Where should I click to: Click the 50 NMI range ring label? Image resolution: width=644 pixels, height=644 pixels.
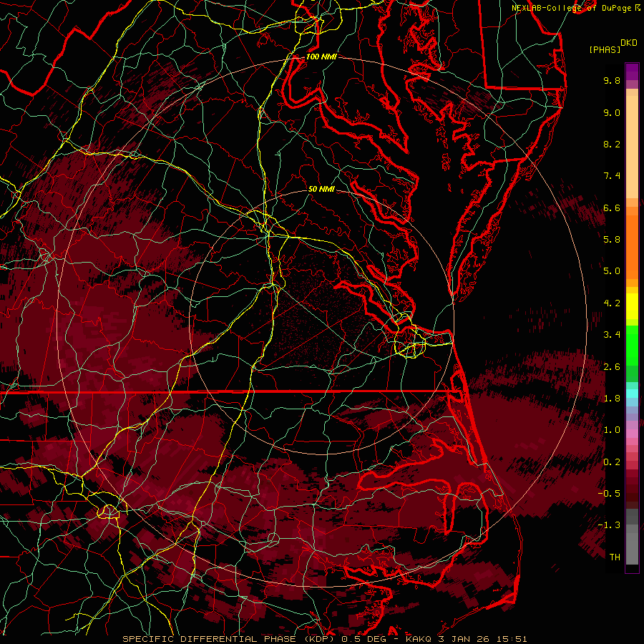point(321,190)
